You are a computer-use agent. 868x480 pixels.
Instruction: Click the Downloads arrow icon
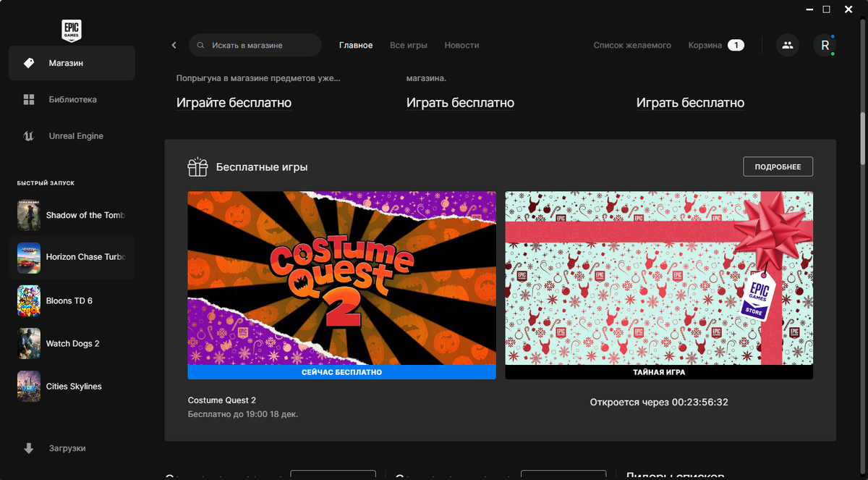pos(29,448)
